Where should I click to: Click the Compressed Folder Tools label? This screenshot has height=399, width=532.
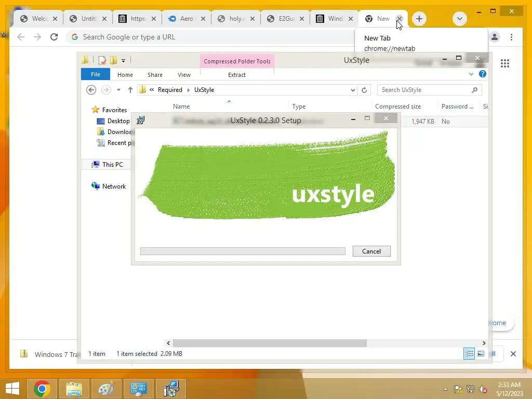tap(237, 61)
